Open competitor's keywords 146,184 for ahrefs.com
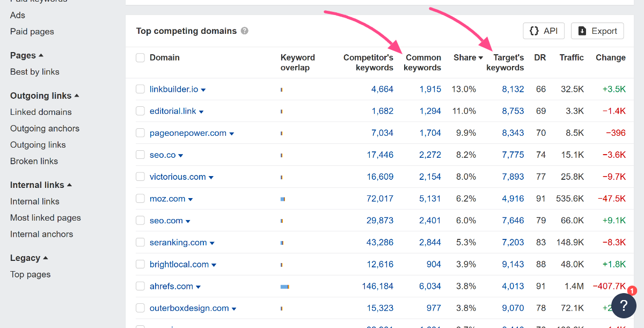Viewport: 644px width, 328px height. point(378,286)
